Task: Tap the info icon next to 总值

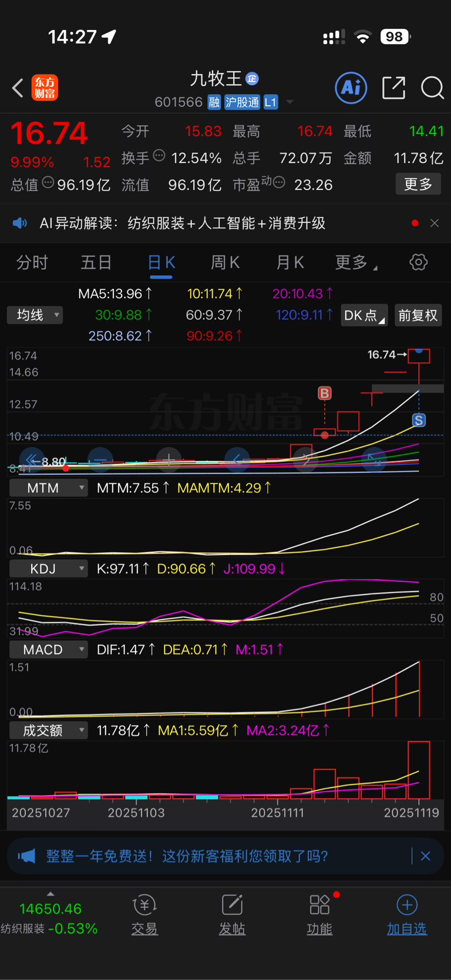Action: (48, 183)
